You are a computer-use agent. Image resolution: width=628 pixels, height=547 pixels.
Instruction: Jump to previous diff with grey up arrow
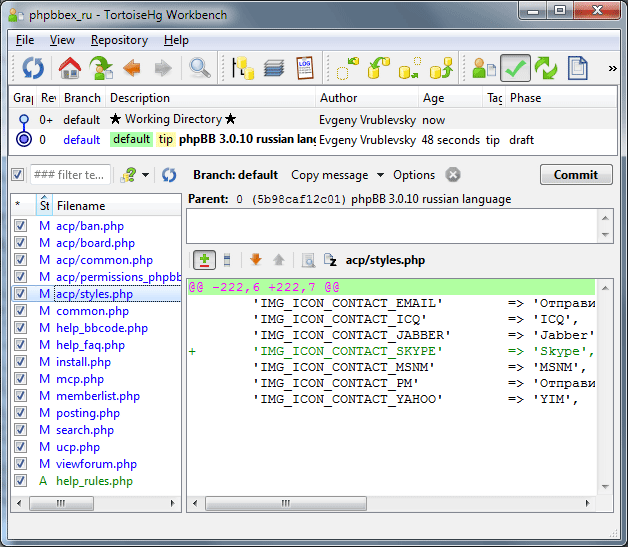coord(279,260)
